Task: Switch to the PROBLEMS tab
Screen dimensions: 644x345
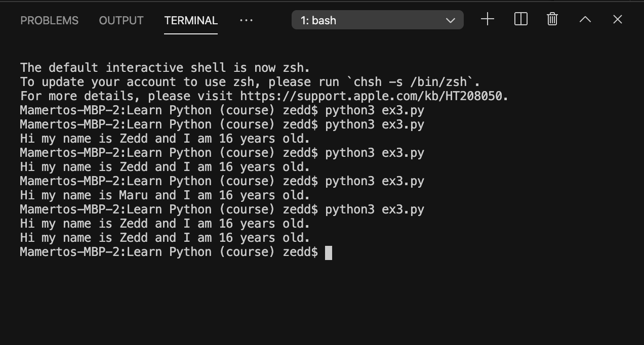Action: click(49, 20)
